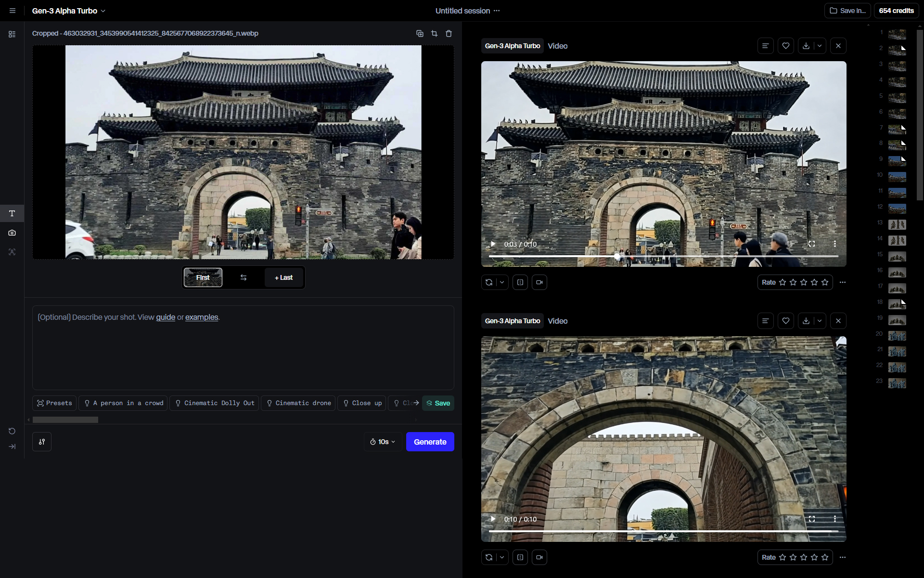The image size is (924, 578).
Task: Select the First frame toggle
Action: [x=203, y=277]
